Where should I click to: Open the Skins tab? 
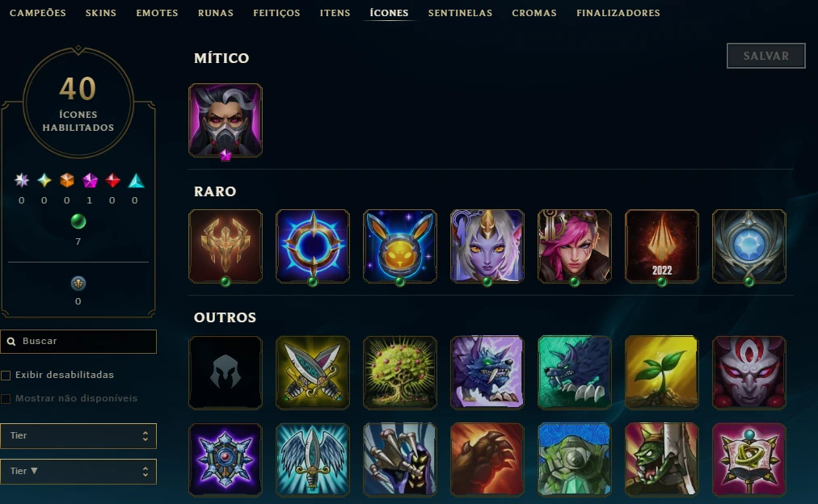pos(101,13)
